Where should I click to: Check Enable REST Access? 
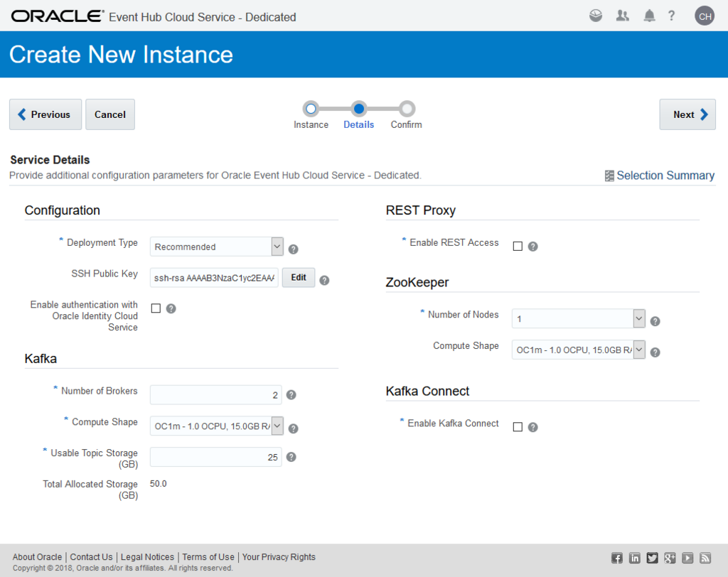(518, 246)
